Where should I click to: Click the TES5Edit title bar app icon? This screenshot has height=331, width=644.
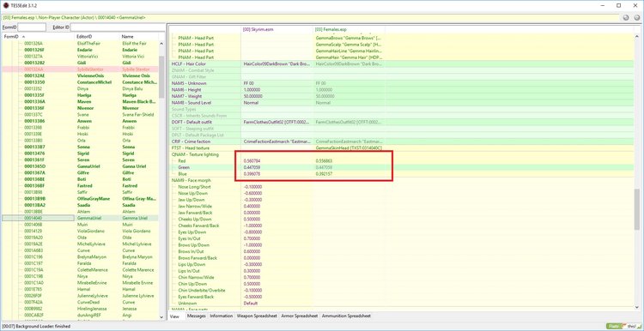click(6, 5)
